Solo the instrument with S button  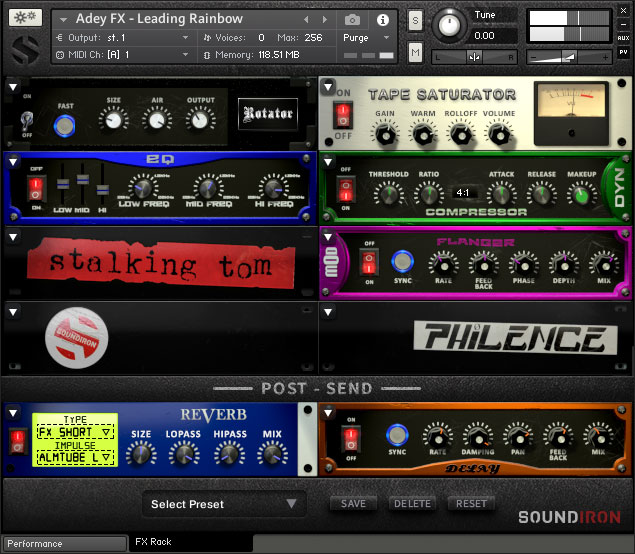pos(415,20)
